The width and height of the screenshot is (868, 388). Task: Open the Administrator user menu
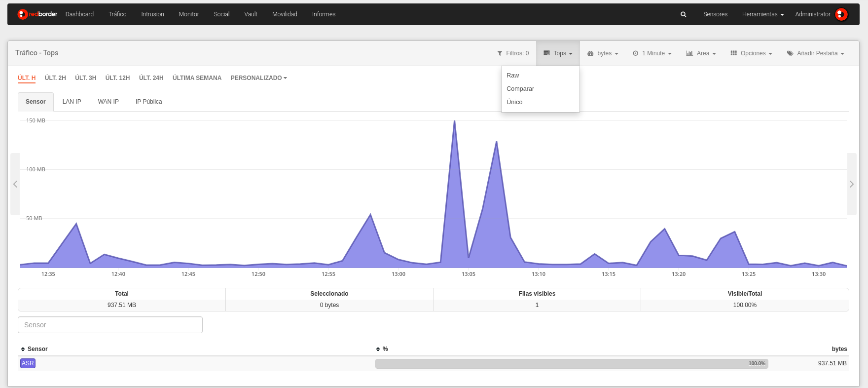click(x=813, y=14)
